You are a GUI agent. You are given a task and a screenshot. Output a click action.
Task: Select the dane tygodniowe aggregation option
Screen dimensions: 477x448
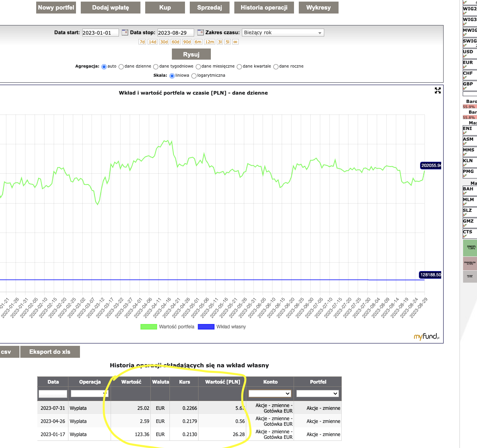156,67
